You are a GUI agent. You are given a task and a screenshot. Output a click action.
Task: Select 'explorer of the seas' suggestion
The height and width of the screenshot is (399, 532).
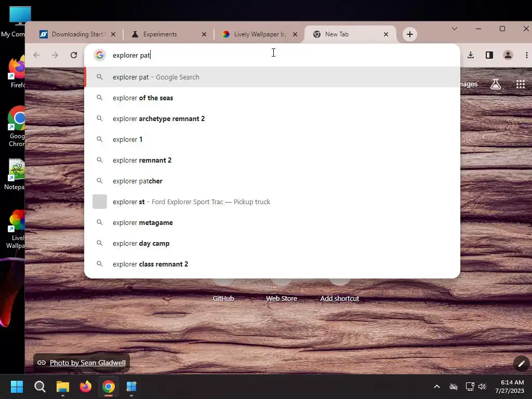(x=272, y=98)
